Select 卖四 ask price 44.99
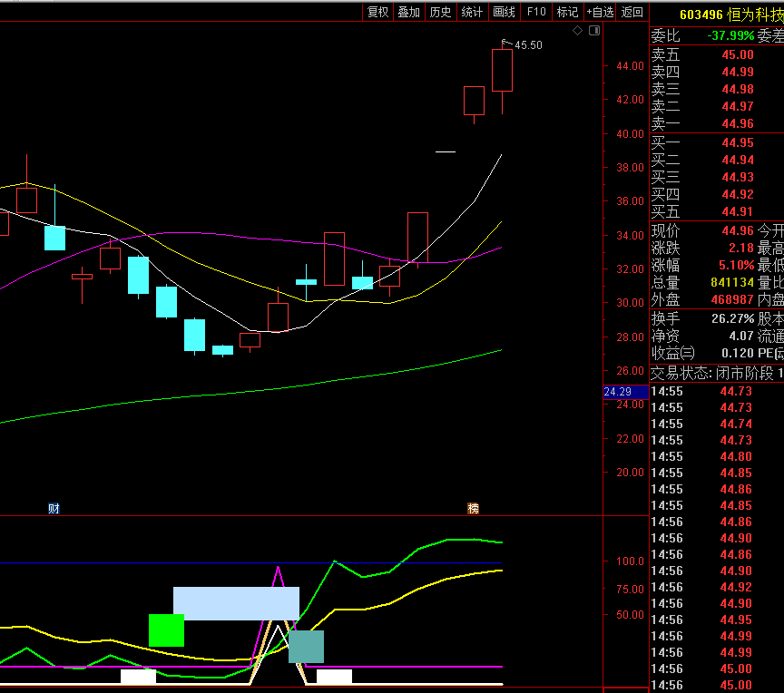Image resolution: width=784 pixels, height=693 pixels. pyautogui.click(x=738, y=72)
